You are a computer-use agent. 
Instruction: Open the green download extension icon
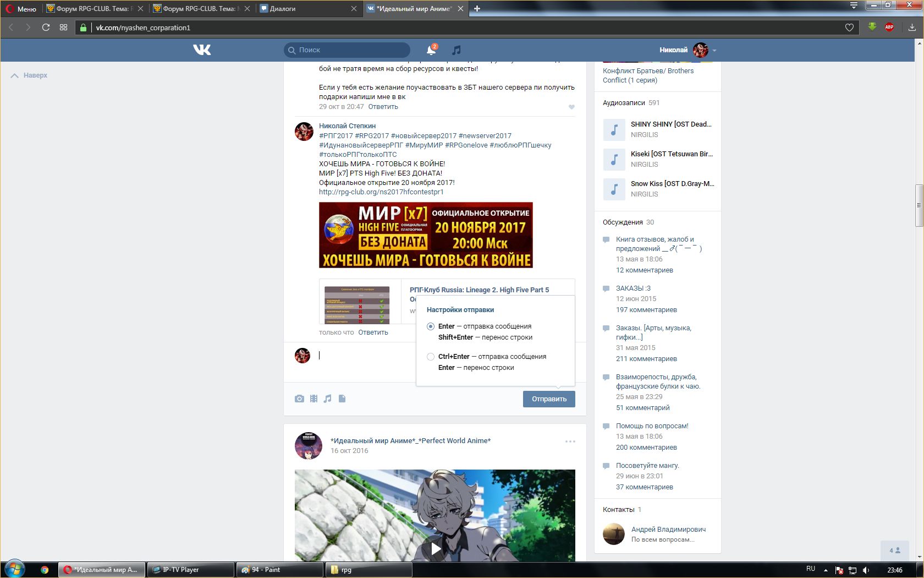(x=872, y=27)
